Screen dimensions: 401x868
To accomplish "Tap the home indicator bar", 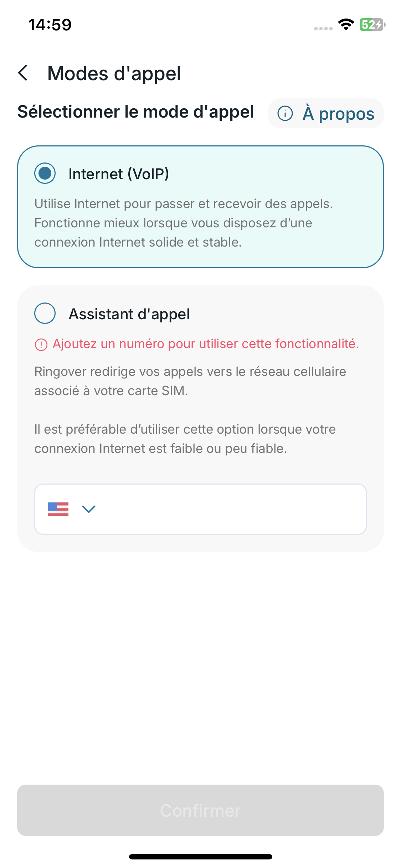I will pos(200,857).
